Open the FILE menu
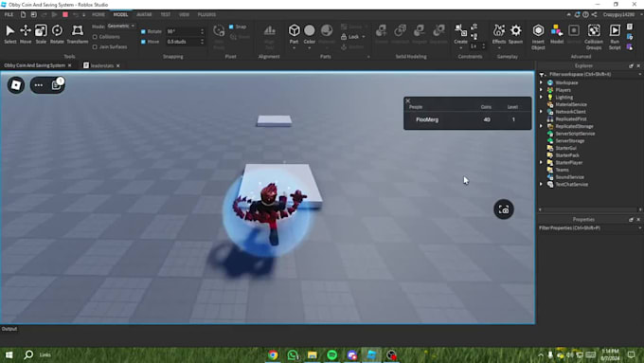Image resolution: width=644 pixels, height=363 pixels. 9,14
